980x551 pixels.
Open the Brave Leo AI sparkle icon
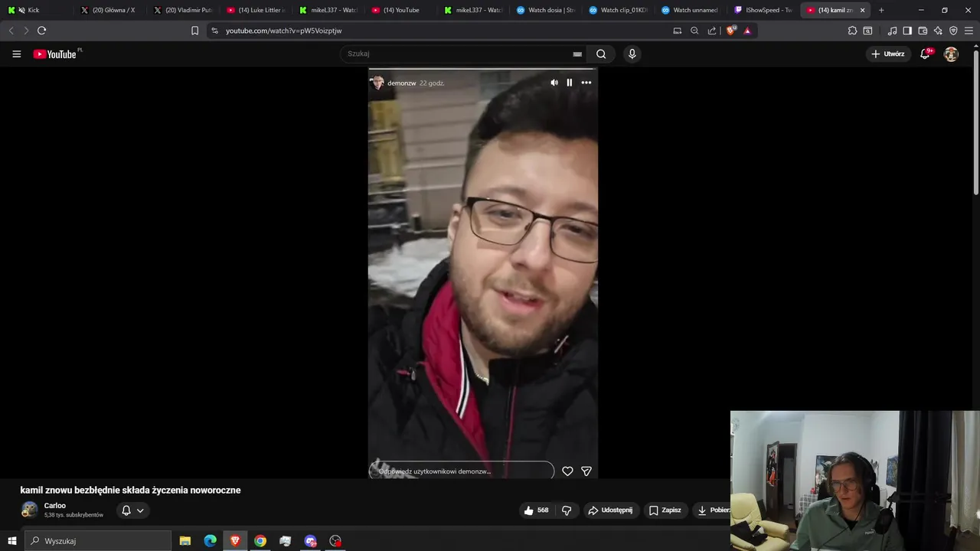(x=938, y=31)
